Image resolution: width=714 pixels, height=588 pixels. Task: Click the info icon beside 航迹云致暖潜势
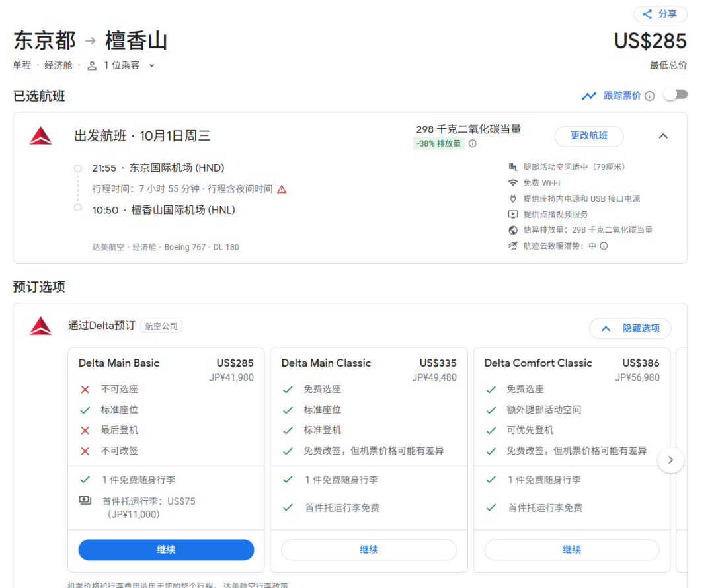pyautogui.click(x=604, y=246)
